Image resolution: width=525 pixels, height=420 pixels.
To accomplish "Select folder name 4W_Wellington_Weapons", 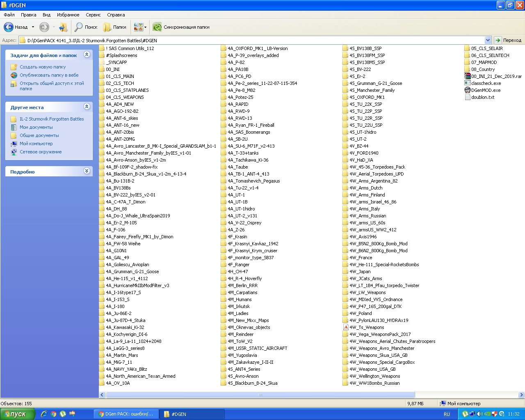I will (375, 376).
